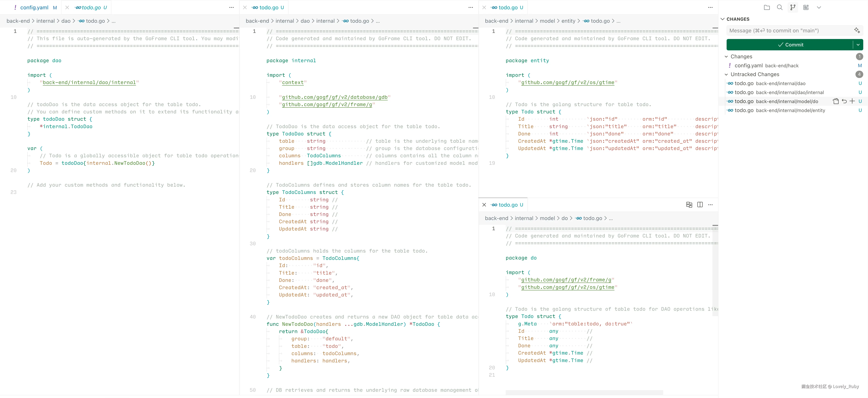Open the Explorer folder view

767,7
